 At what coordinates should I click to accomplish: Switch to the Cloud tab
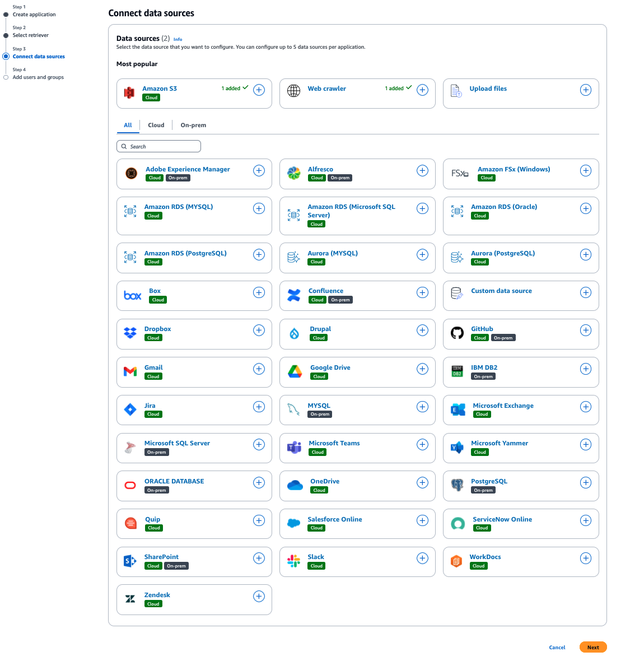click(156, 125)
